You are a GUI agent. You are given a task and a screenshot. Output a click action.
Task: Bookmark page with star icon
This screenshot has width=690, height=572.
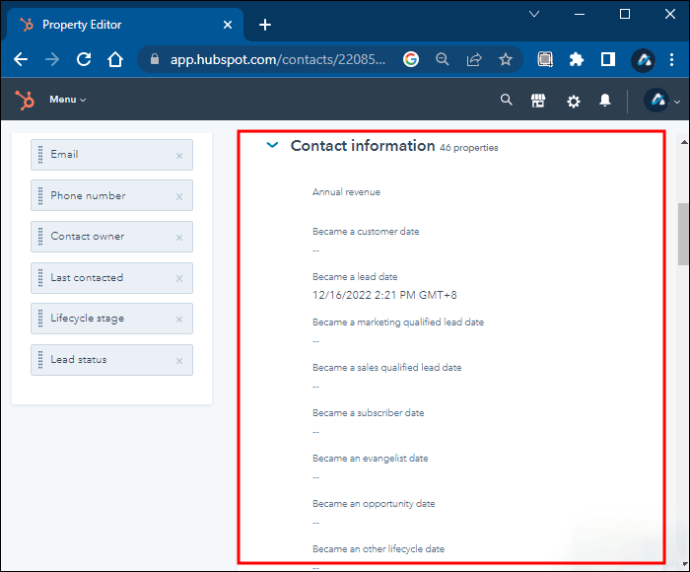(506, 59)
